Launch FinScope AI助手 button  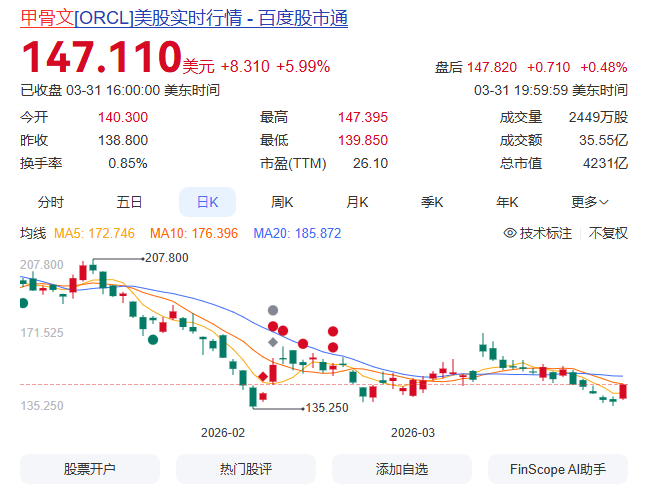[558, 469]
